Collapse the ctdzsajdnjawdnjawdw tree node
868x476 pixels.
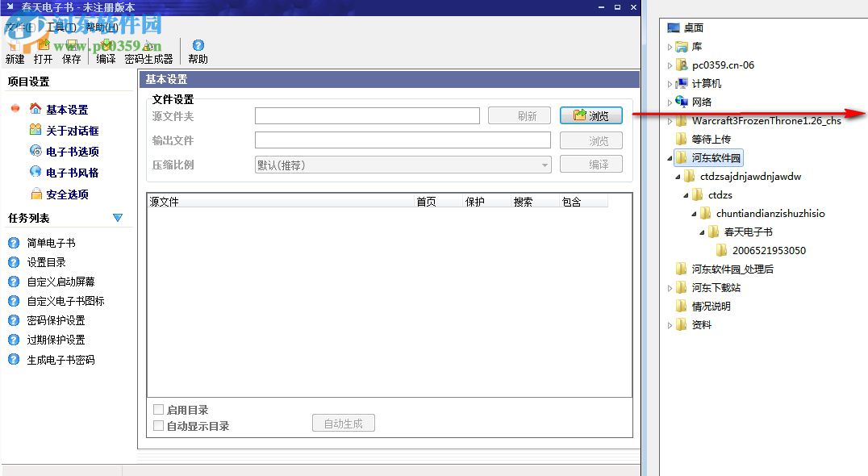678,177
